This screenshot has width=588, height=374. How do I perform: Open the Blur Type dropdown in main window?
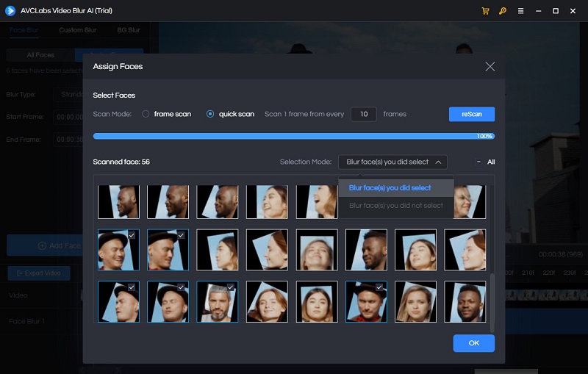[68, 95]
